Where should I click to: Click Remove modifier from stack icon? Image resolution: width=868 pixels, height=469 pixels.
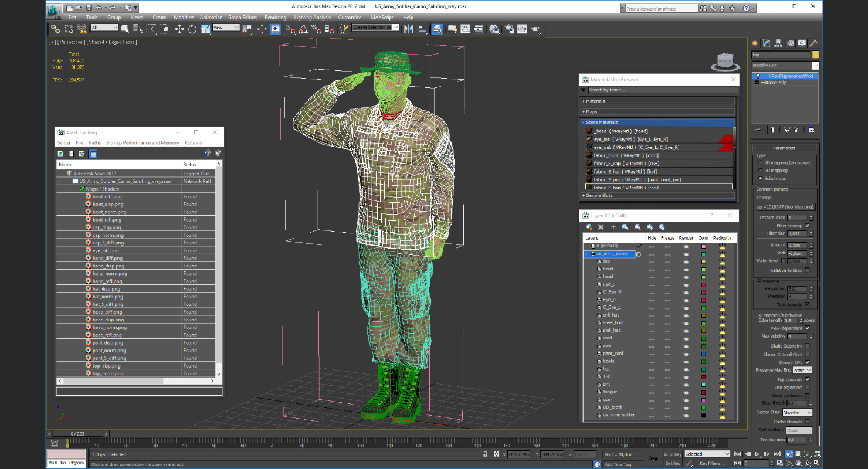pyautogui.click(x=796, y=130)
